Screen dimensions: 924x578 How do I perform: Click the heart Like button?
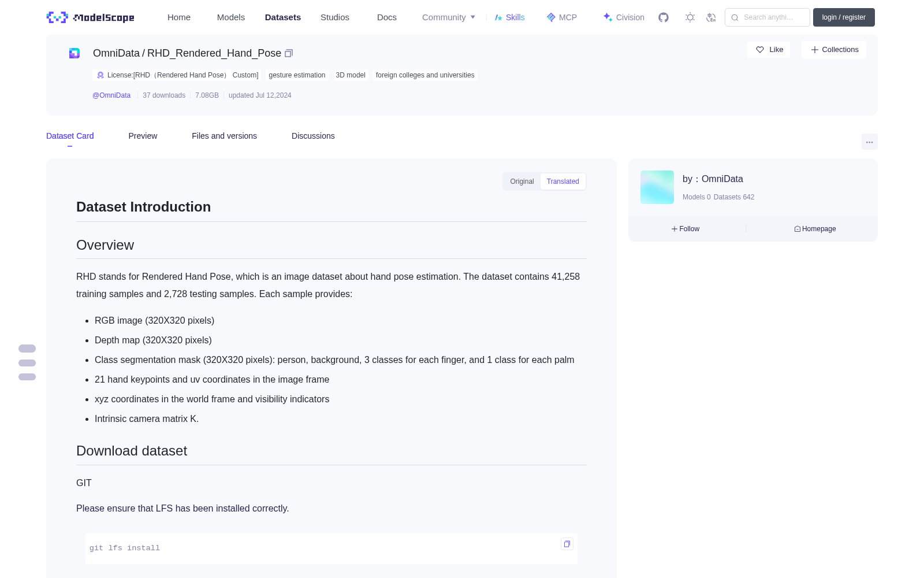[769, 50]
